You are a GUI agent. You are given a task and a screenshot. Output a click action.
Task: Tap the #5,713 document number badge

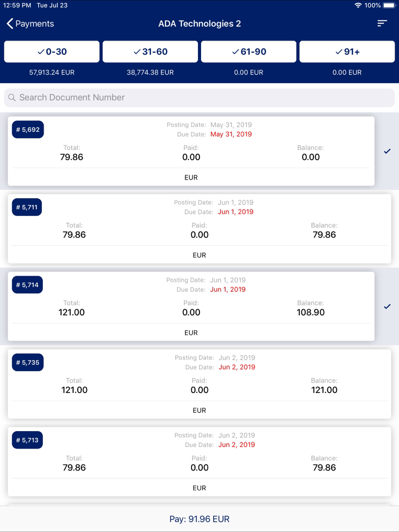coord(27,440)
